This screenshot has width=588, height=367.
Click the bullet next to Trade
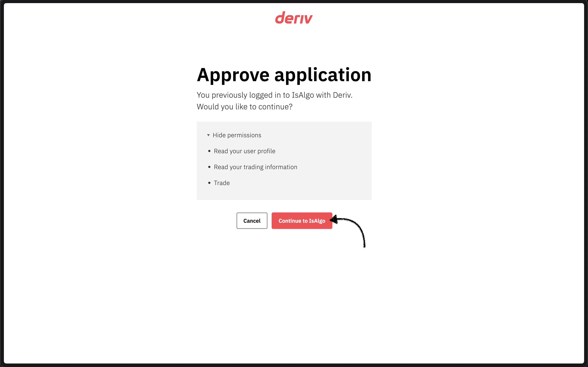209,183
